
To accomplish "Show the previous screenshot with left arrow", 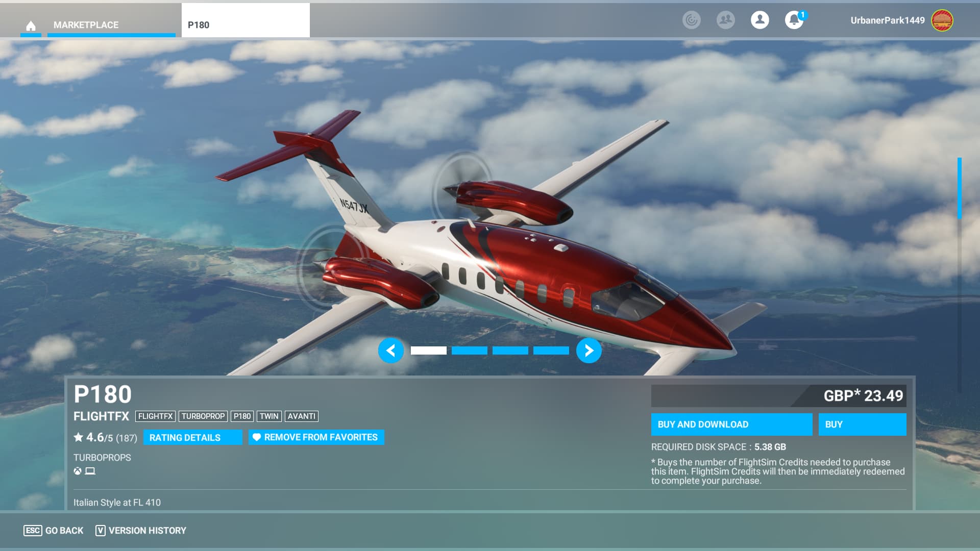I will coord(391,350).
